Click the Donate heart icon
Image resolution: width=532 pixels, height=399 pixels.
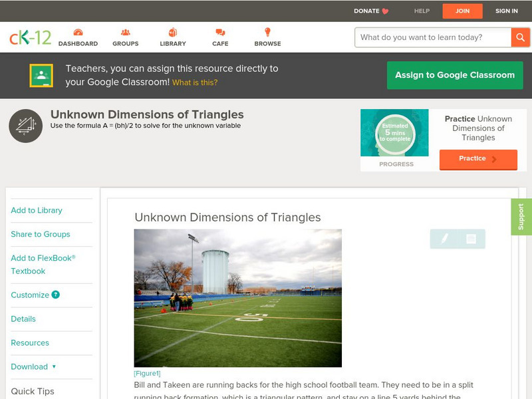click(385, 11)
